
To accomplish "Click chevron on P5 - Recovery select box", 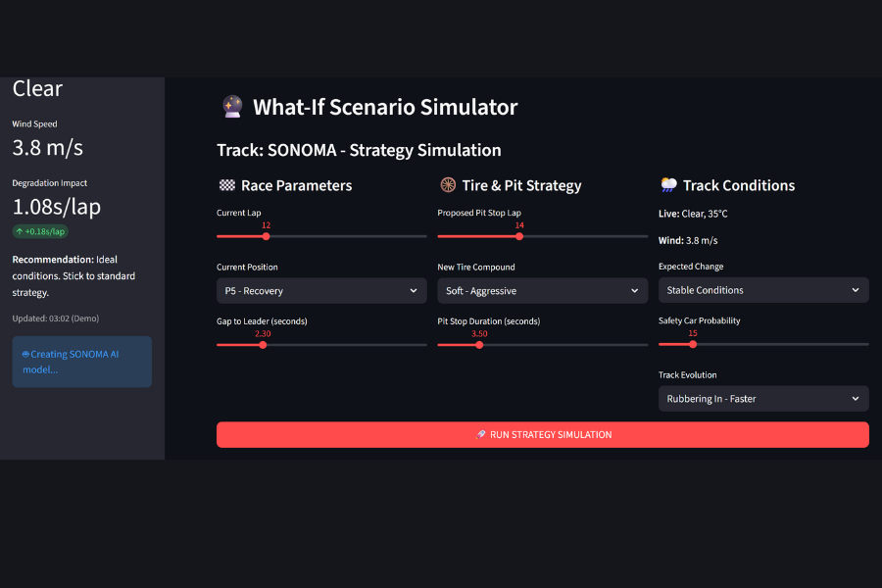I will click(414, 291).
